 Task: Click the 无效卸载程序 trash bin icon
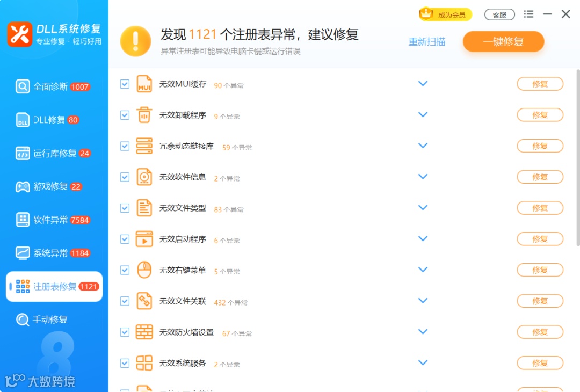pyautogui.click(x=144, y=115)
